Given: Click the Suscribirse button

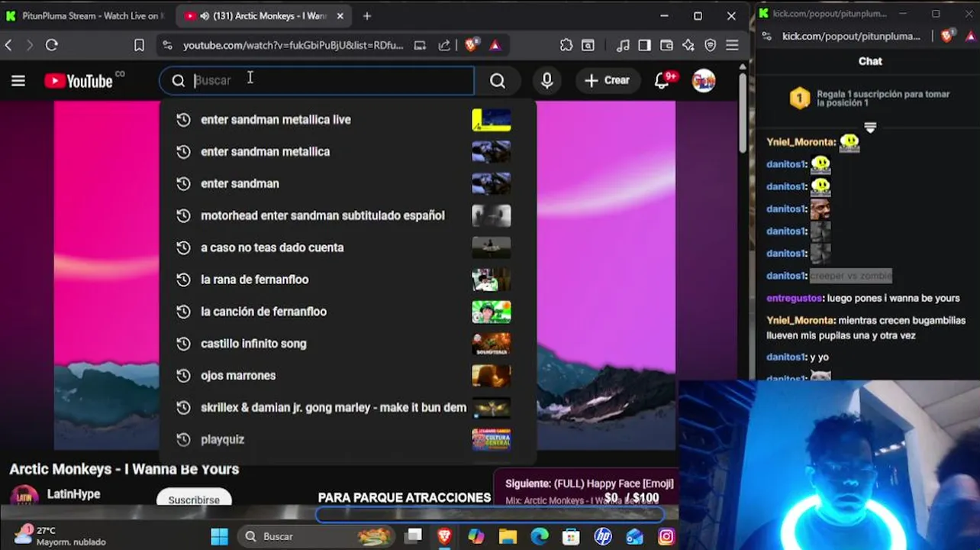Looking at the screenshot, I should (x=194, y=500).
